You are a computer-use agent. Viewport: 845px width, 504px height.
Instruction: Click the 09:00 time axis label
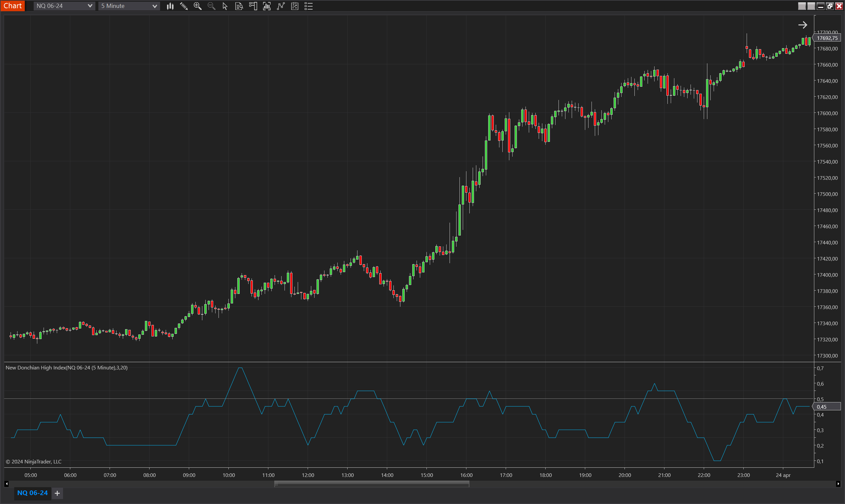click(x=189, y=475)
